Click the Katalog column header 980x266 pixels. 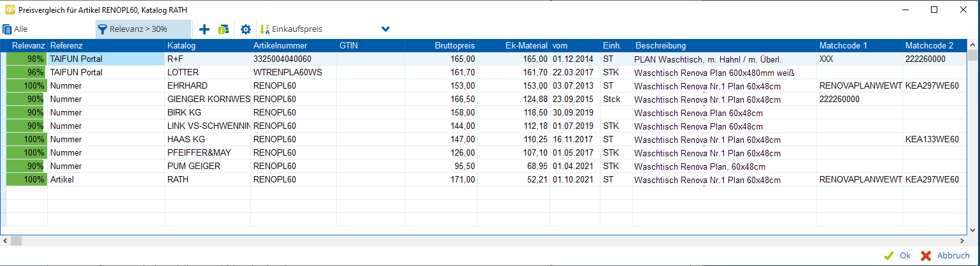(181, 46)
